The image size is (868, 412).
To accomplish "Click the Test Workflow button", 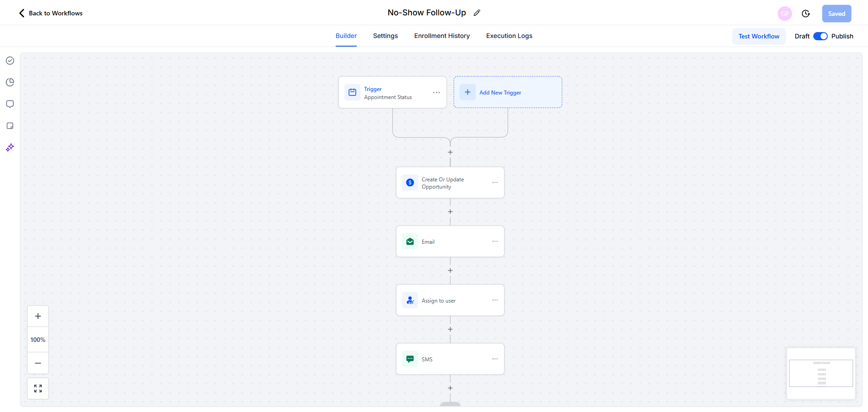I will coord(759,36).
